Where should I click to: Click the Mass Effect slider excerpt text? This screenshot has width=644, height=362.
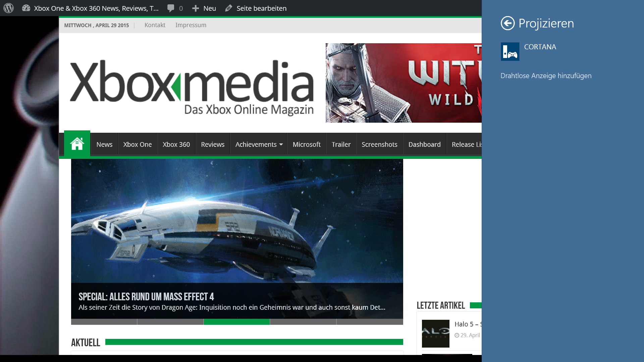232,307
